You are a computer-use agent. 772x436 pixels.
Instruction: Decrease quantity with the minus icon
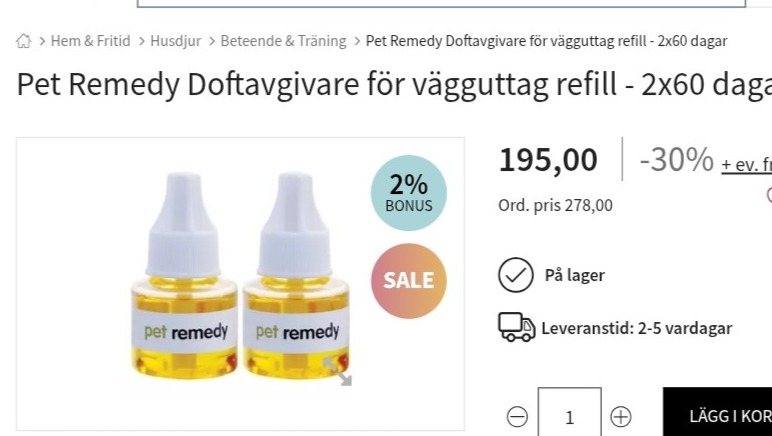[517, 417]
